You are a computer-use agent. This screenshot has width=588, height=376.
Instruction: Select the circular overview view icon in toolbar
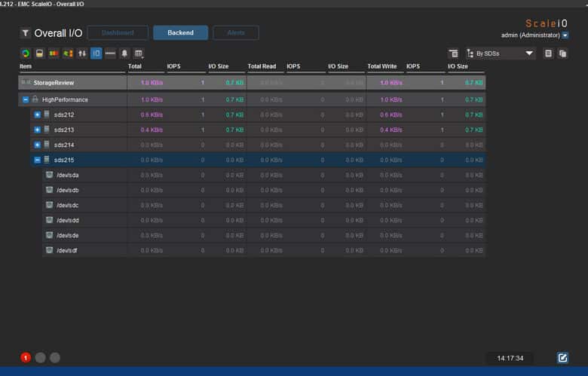coord(26,53)
